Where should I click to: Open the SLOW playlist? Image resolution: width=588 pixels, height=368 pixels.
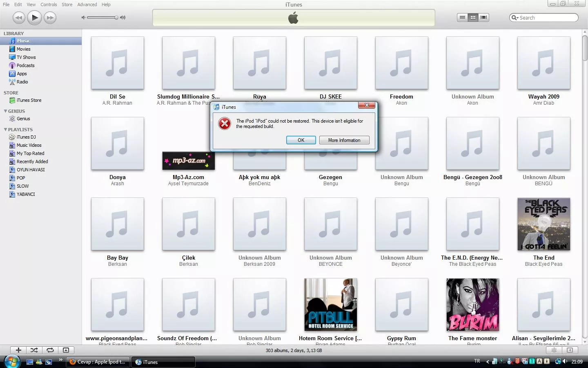tap(41, 186)
